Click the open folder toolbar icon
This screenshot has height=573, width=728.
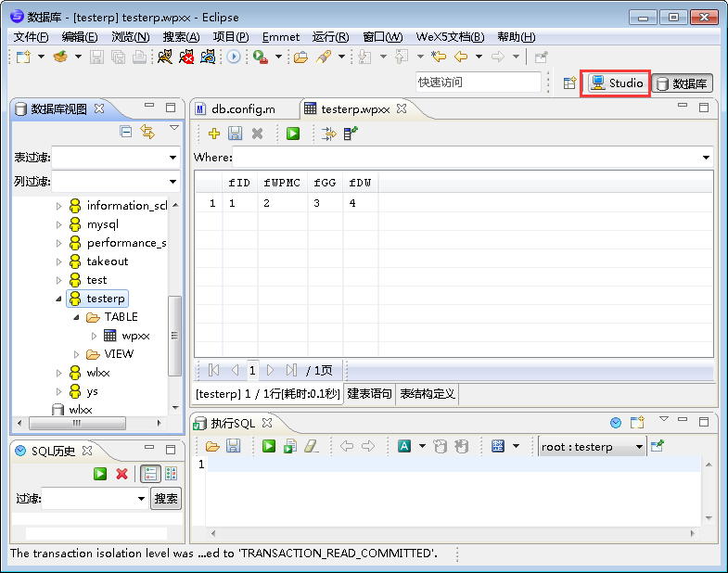300,57
